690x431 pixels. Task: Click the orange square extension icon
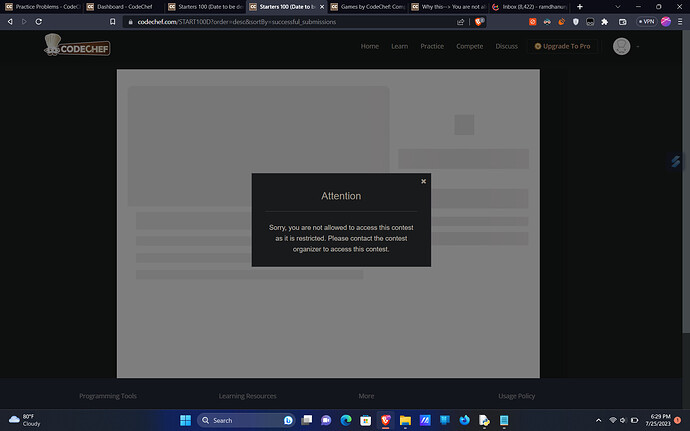[x=532, y=22]
